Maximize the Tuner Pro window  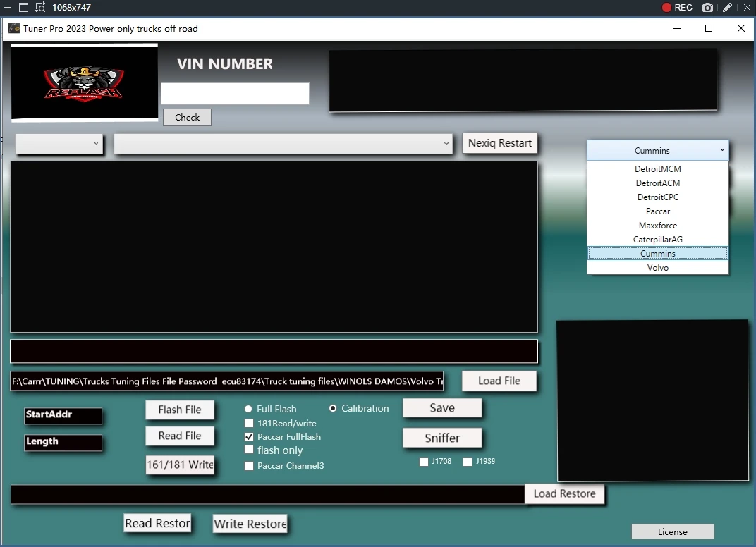pyautogui.click(x=708, y=28)
